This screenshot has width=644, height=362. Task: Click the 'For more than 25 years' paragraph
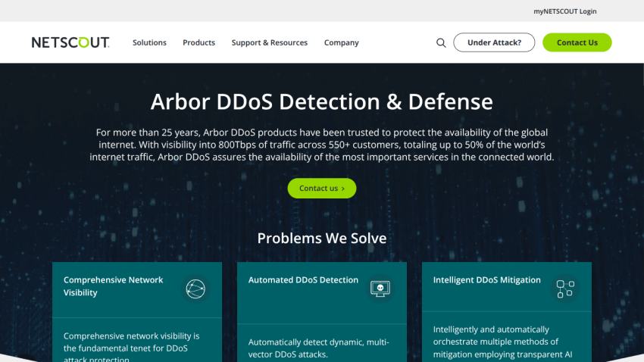[322, 145]
